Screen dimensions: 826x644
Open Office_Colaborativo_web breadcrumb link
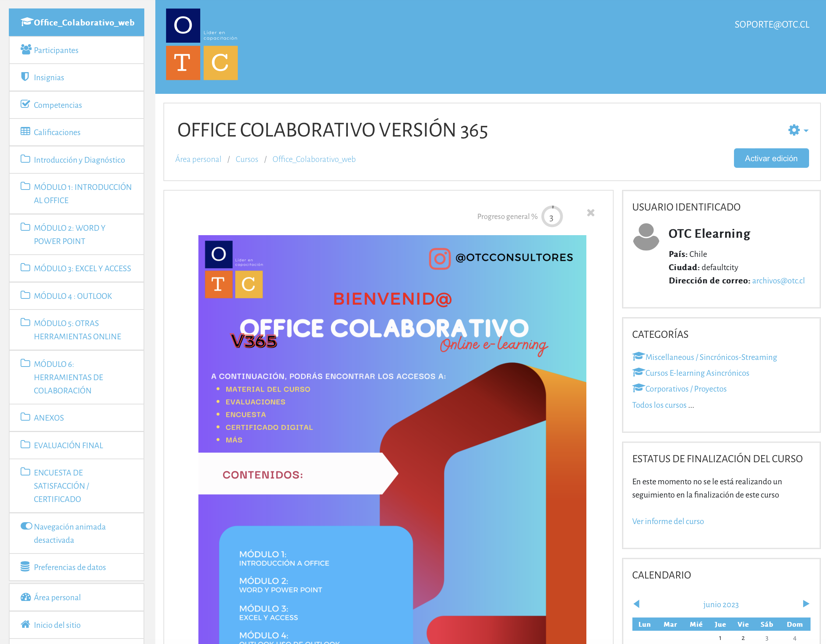[314, 159]
